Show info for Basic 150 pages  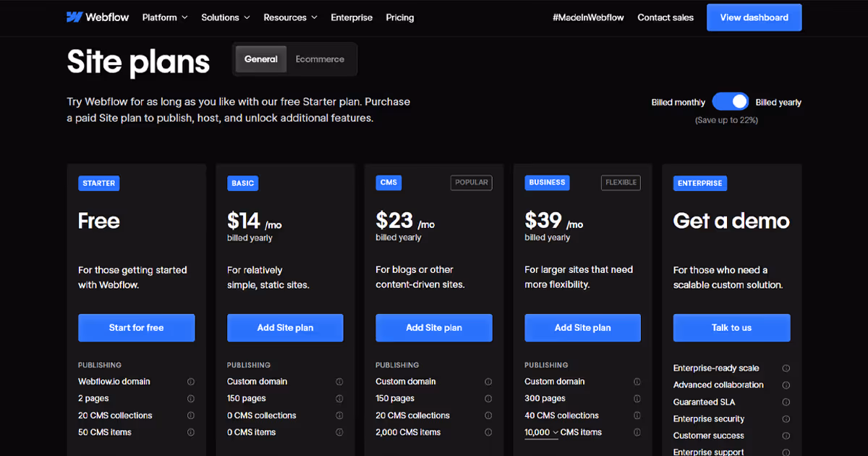click(339, 399)
